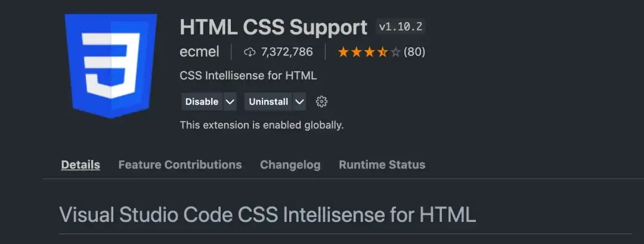Image resolution: width=644 pixels, height=244 pixels.
Task: Select the Runtime Status tab
Action: pyautogui.click(x=382, y=165)
